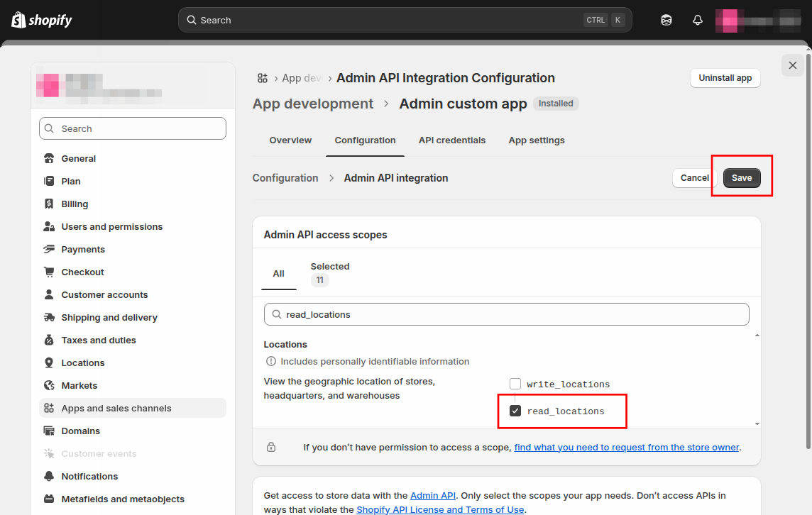Enable the write_locations checkbox
Screen dimensions: 812x515
pos(515,384)
